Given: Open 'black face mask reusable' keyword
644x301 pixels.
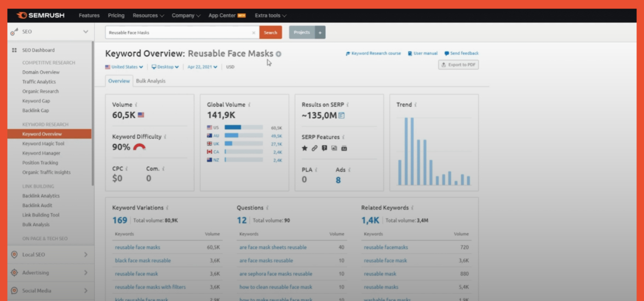Looking at the screenshot, I should click(143, 261).
